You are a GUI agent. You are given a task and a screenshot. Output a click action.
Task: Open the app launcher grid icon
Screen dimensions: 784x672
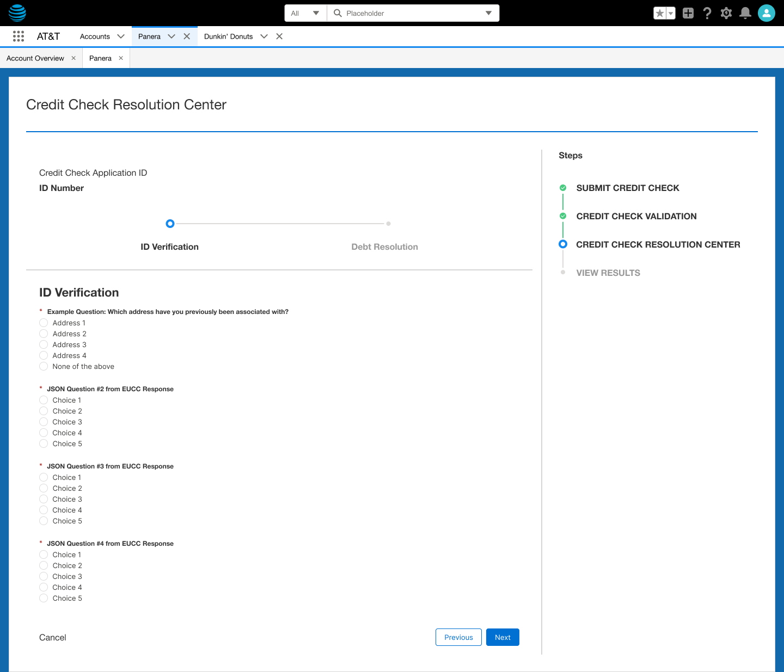[x=19, y=36]
